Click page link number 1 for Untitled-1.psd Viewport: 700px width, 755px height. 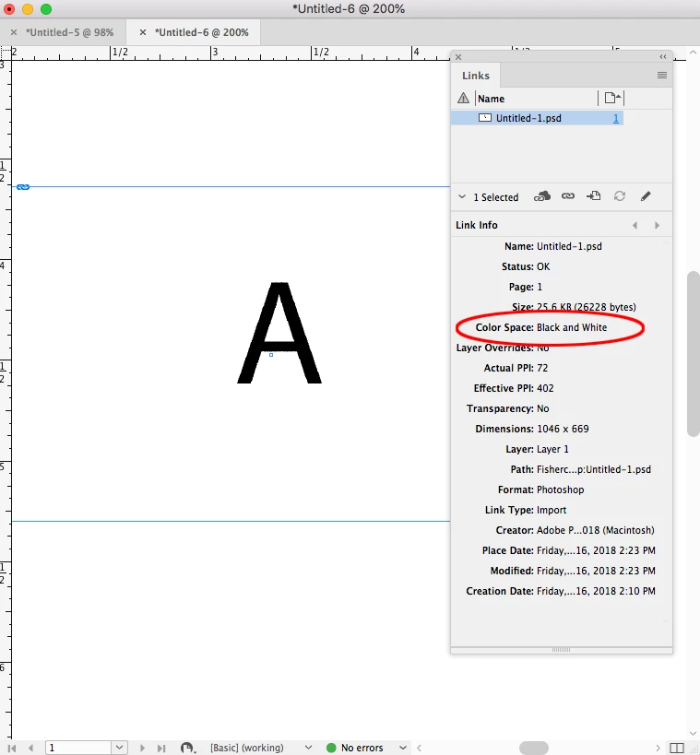coord(615,118)
